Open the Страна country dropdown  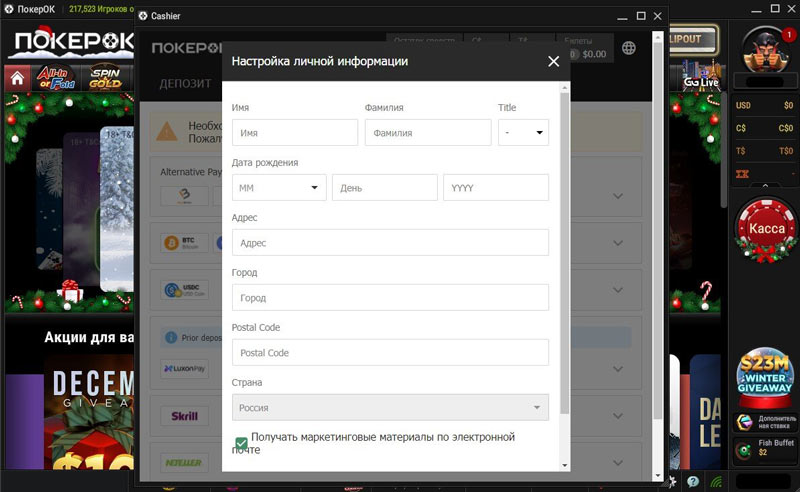[390, 407]
